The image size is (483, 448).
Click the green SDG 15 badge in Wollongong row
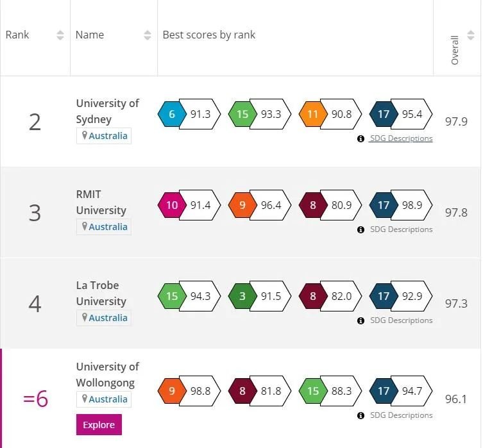pos(313,391)
